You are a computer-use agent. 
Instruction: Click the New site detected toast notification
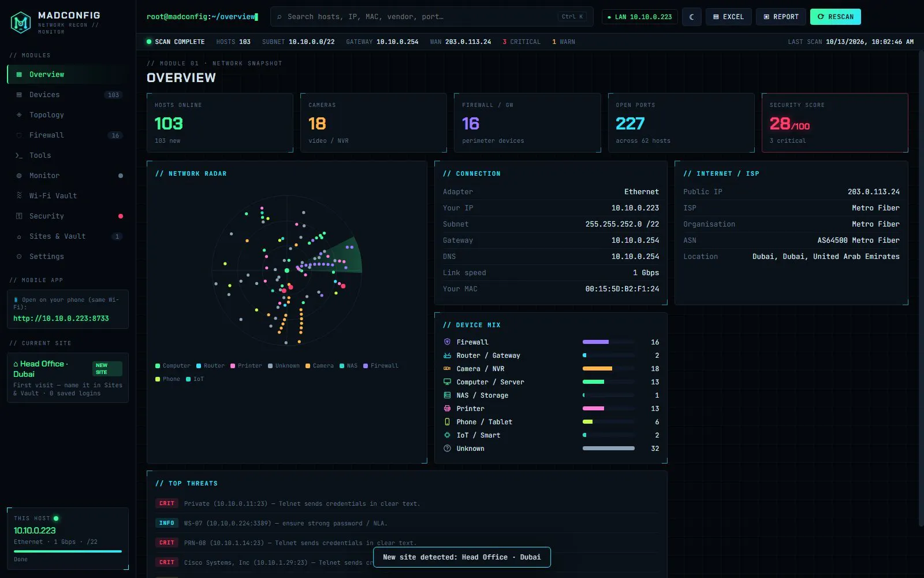coord(462,557)
